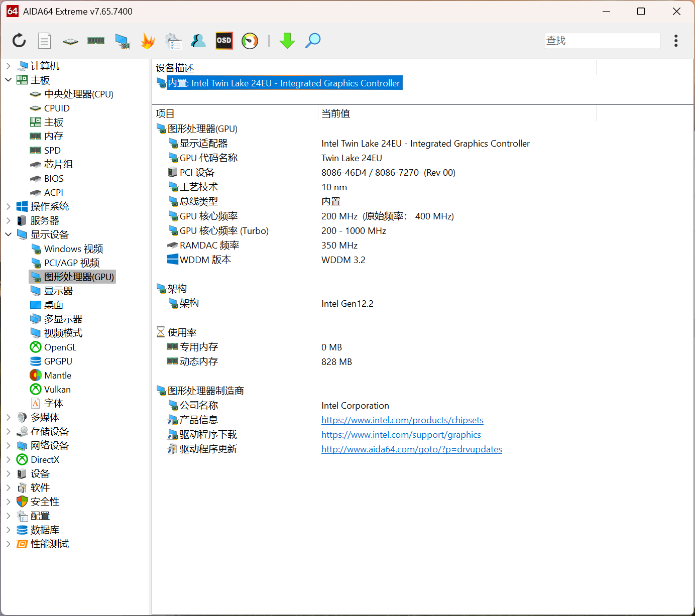
Task: Open the memory benchmark RAM icon
Action: point(96,41)
